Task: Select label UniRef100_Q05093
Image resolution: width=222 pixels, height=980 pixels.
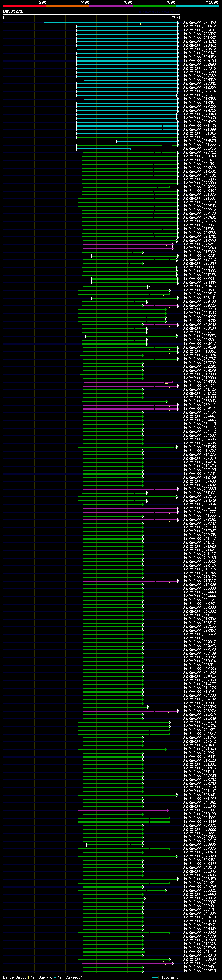Action: point(199,271)
